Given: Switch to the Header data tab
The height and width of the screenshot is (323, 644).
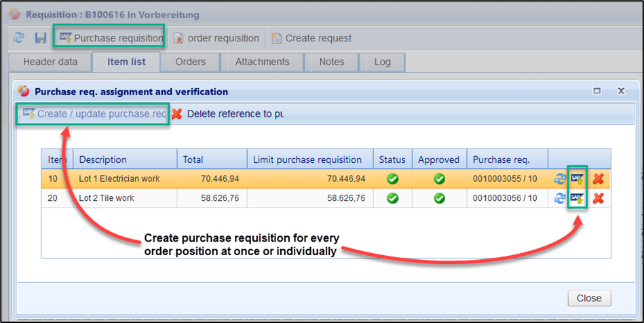Looking at the screenshot, I should tap(50, 62).
